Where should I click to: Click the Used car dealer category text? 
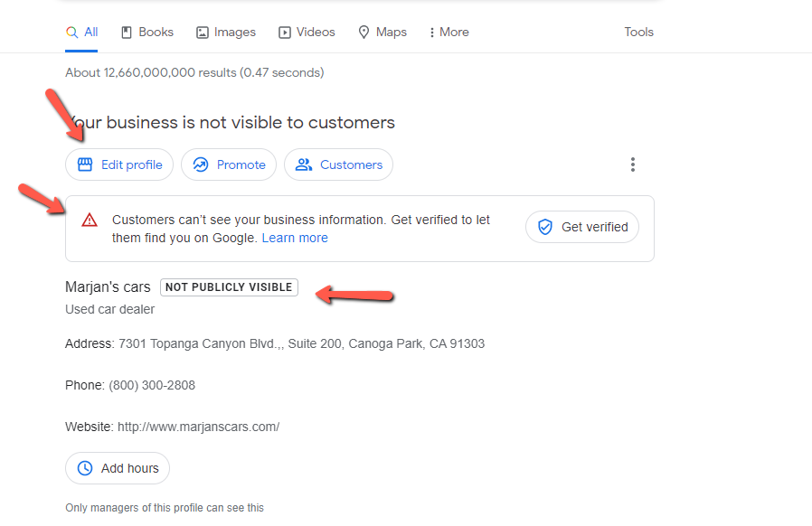pos(109,309)
